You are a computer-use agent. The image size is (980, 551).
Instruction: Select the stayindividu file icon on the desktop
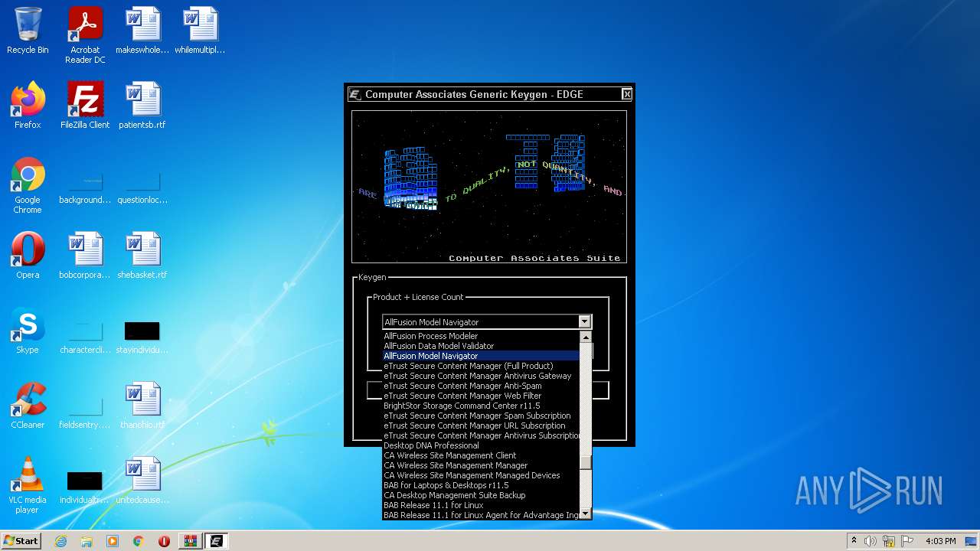coord(142,338)
